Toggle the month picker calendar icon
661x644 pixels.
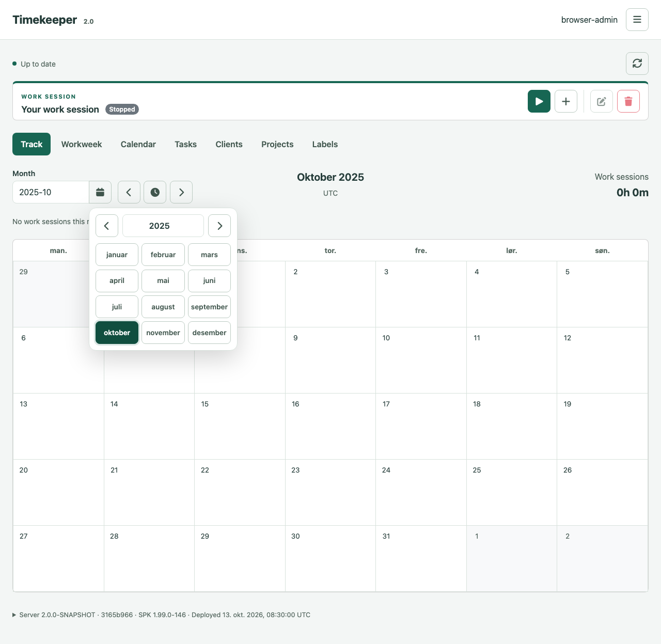(100, 192)
